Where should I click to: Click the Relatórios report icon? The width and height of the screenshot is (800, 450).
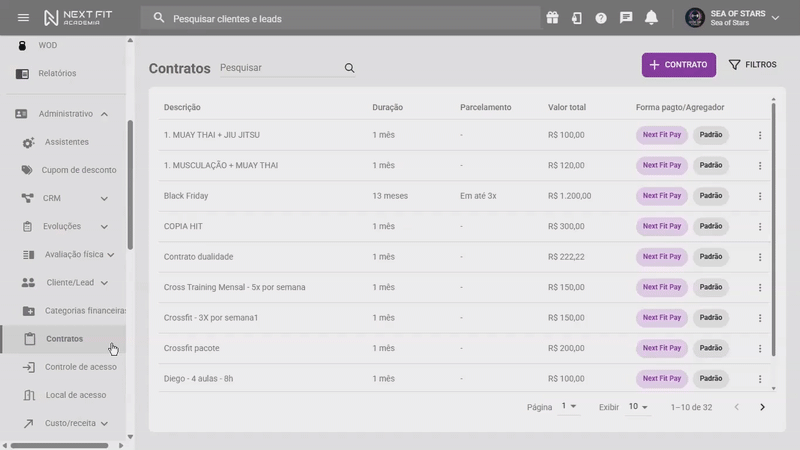pyautogui.click(x=22, y=73)
